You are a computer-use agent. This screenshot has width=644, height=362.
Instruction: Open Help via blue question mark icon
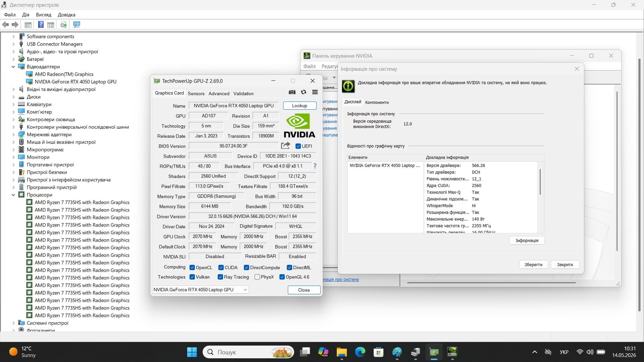[41, 24]
